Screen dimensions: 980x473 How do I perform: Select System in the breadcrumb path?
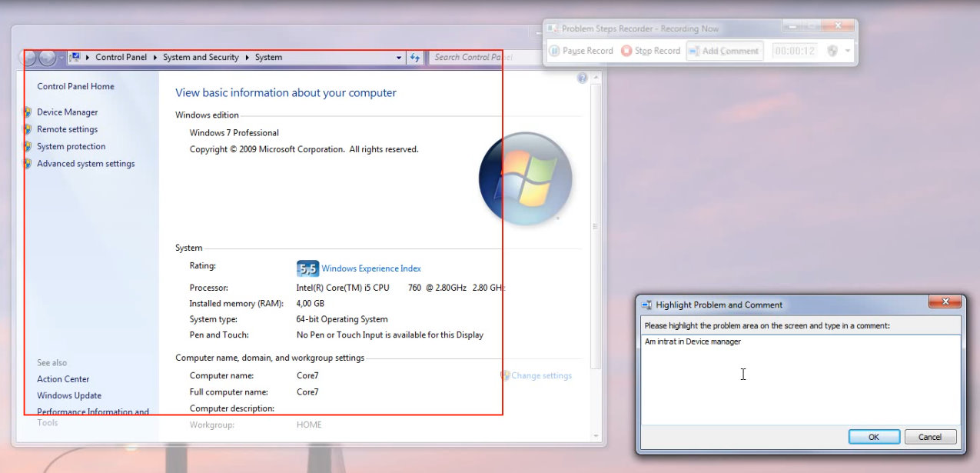pos(268,57)
